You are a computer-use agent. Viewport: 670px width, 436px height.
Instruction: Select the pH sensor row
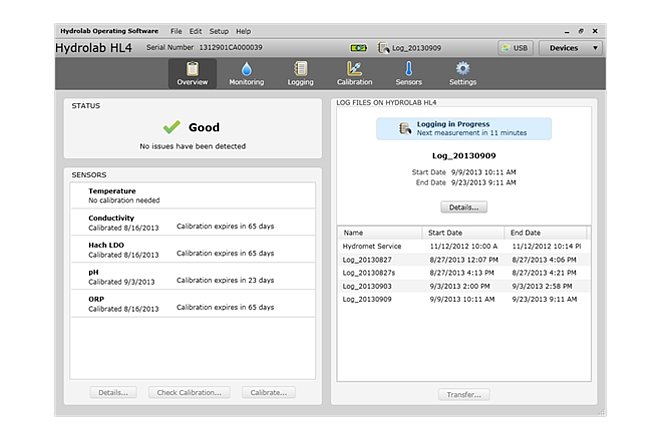pos(190,276)
